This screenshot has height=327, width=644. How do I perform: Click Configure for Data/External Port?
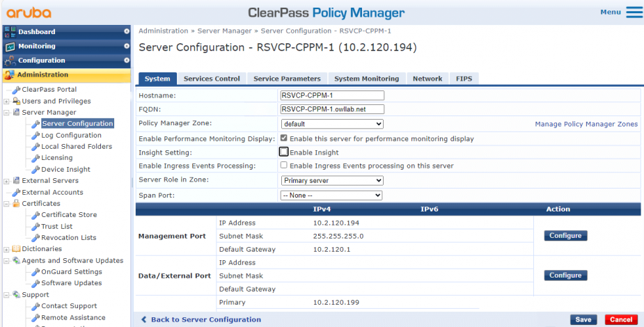[x=565, y=276]
